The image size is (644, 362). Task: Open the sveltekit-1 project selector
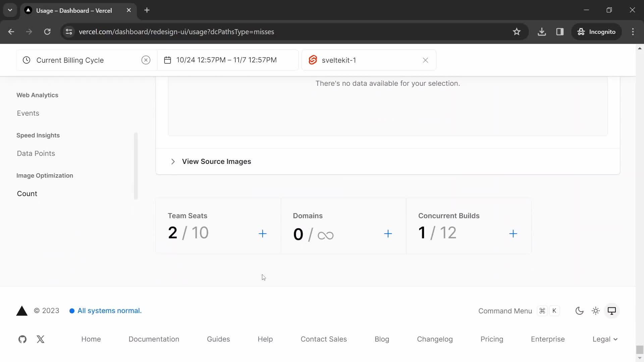click(369, 60)
